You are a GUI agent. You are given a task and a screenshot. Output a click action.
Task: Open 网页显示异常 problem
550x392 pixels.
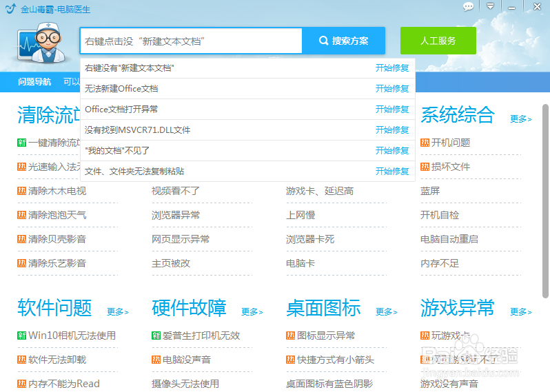point(181,240)
